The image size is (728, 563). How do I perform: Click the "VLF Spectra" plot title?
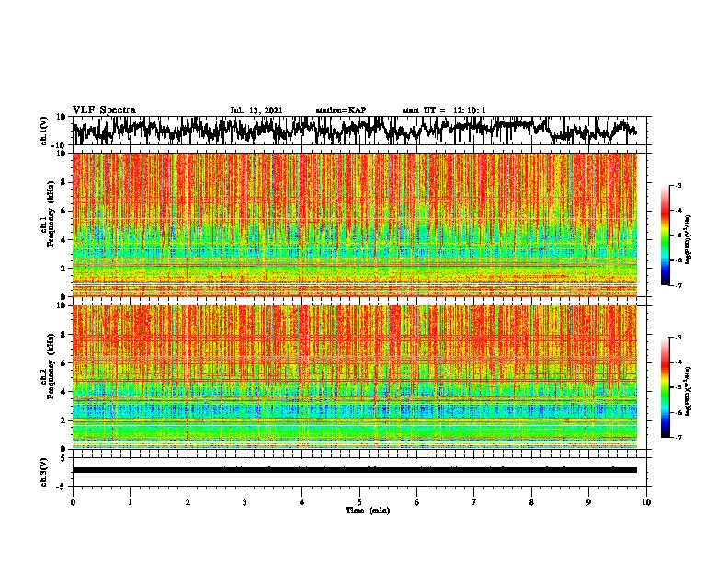pyautogui.click(x=104, y=109)
